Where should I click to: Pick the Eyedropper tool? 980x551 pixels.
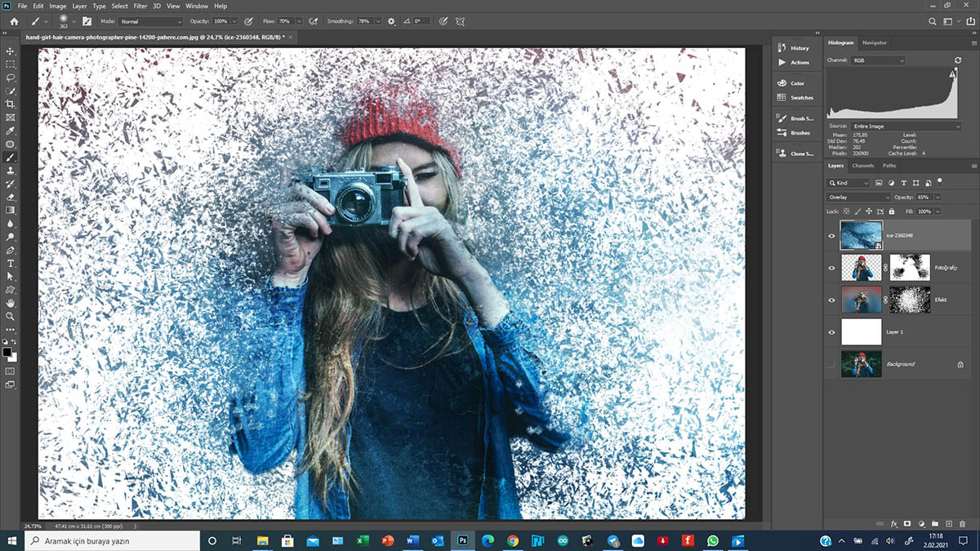11,131
